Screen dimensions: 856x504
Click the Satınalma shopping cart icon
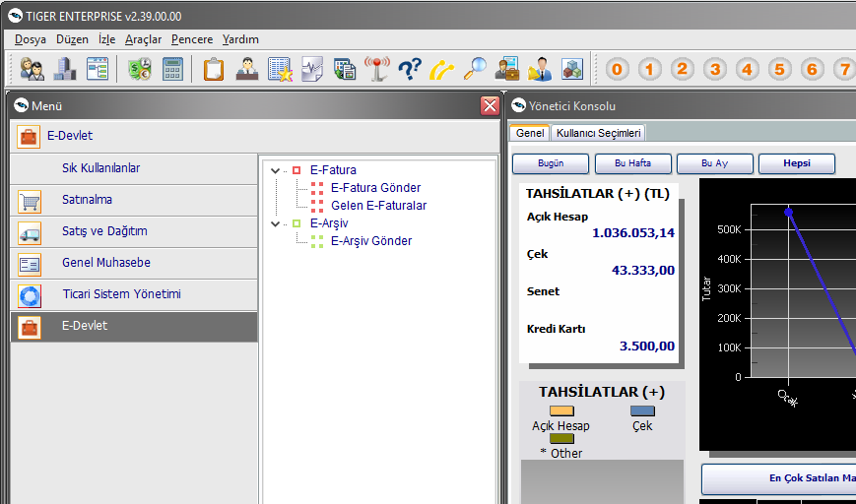coord(30,202)
